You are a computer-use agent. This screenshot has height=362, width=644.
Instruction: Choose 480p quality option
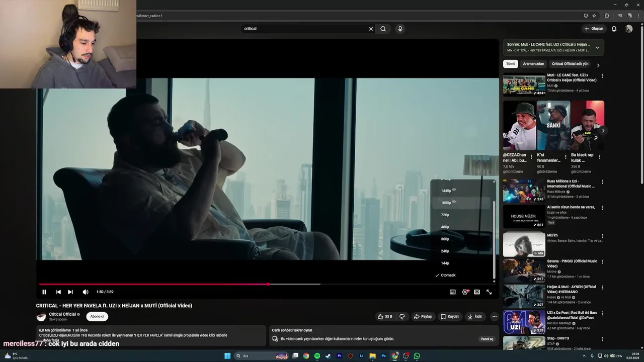(x=461, y=227)
